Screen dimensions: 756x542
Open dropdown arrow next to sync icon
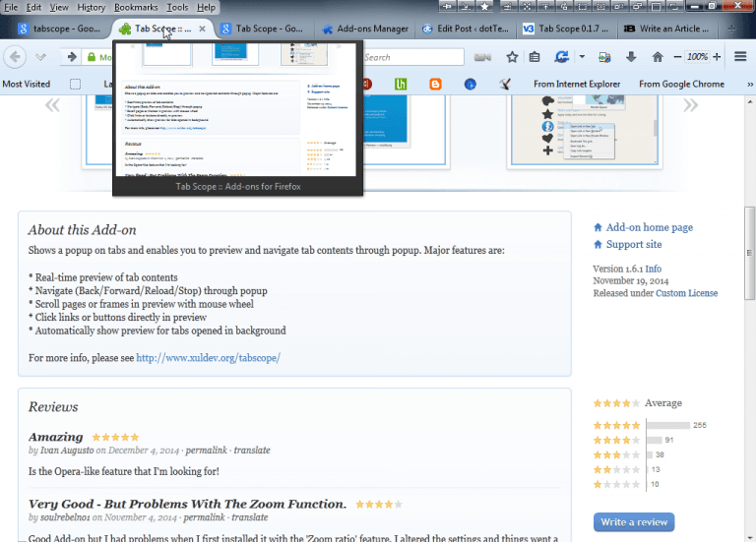(582, 57)
